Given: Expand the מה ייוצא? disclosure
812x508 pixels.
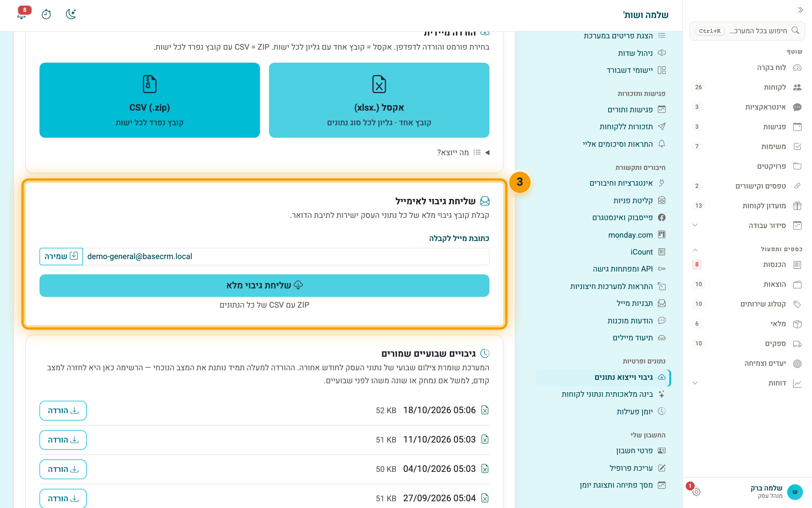Looking at the screenshot, I should tap(464, 152).
